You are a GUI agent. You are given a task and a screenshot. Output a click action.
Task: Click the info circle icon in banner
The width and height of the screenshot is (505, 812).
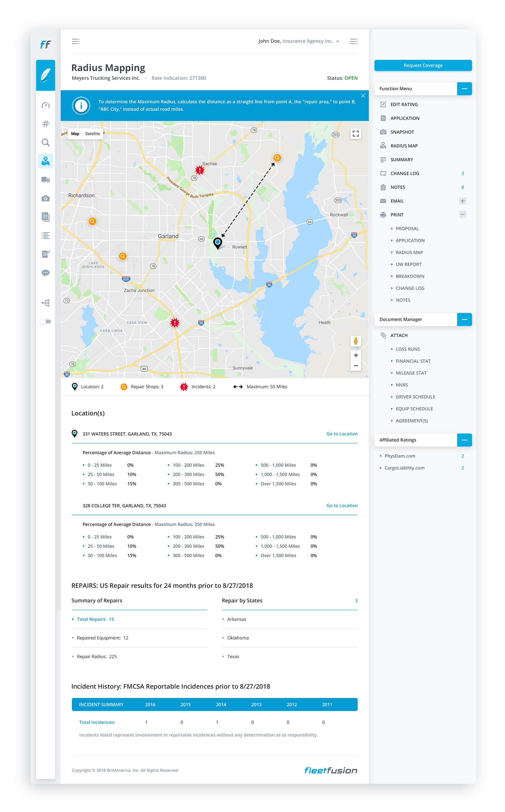click(81, 106)
